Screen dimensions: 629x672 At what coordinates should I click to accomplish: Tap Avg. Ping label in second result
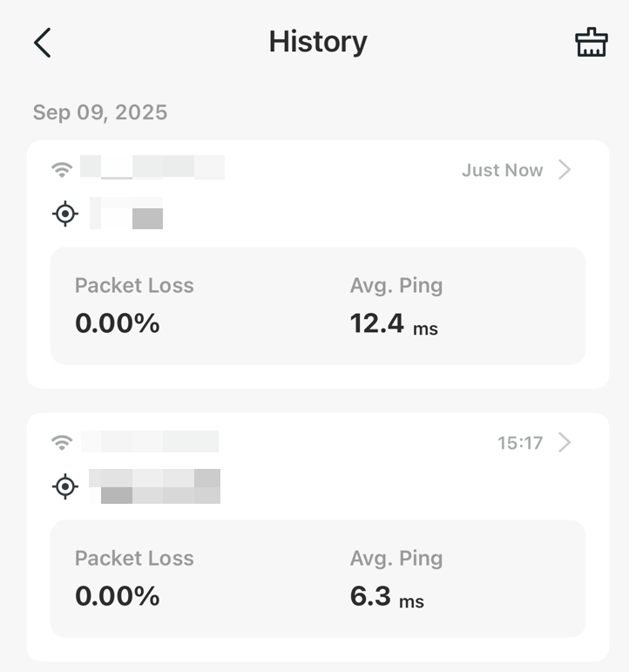[396, 559]
